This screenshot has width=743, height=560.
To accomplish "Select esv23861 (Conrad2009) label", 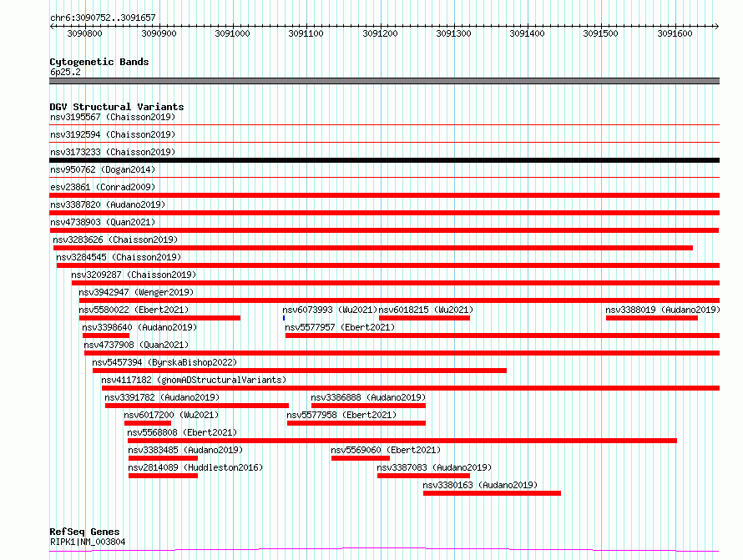I will 103,187.
